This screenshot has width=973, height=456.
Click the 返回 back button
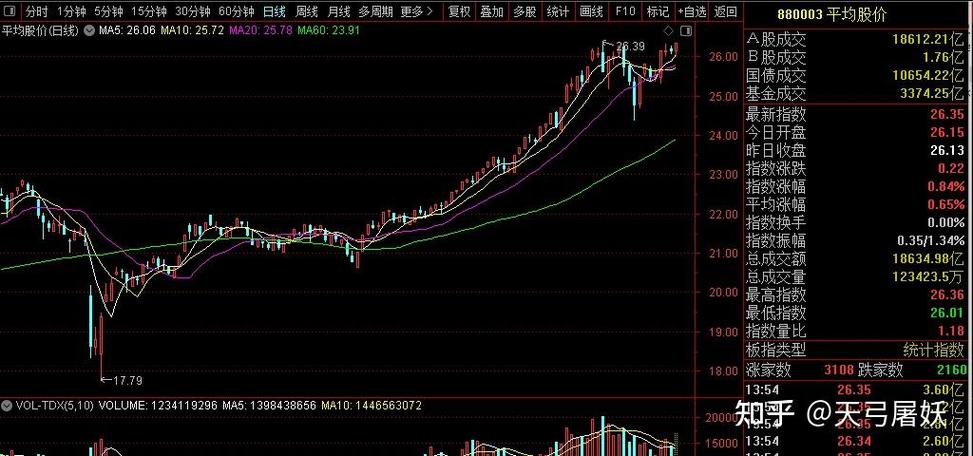coord(726,12)
